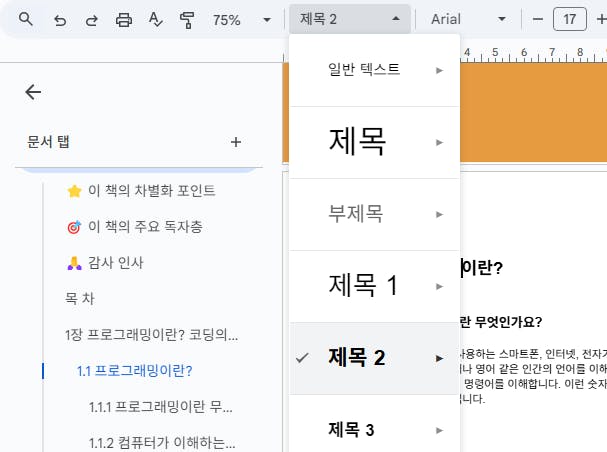This screenshot has height=452, width=607.
Task: Expand submenu arrow for 제목 1
Action: (439, 286)
